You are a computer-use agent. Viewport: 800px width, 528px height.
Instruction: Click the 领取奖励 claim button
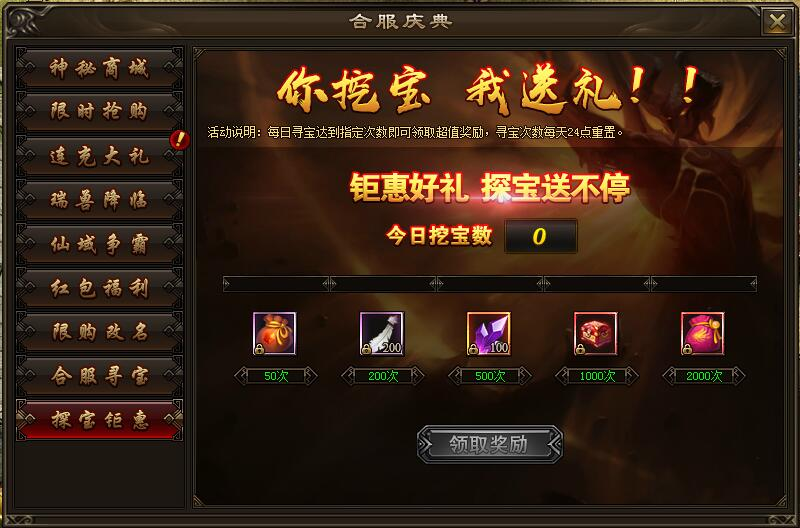(x=490, y=444)
